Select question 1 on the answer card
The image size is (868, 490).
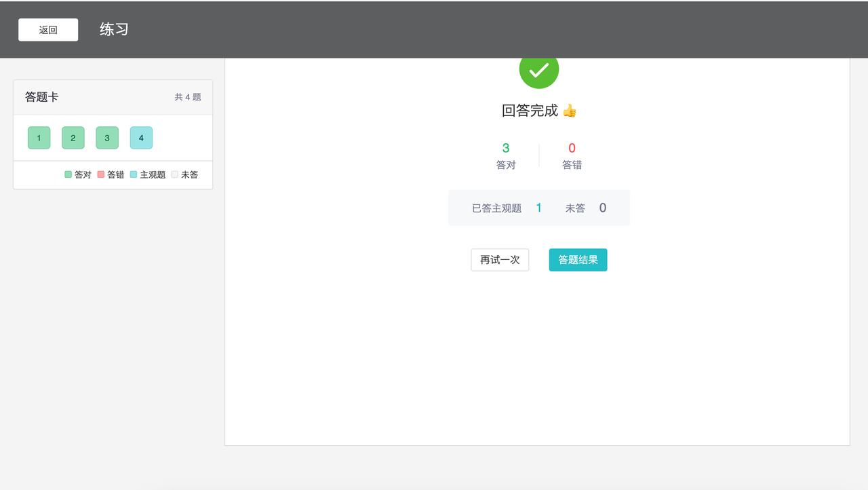(39, 138)
